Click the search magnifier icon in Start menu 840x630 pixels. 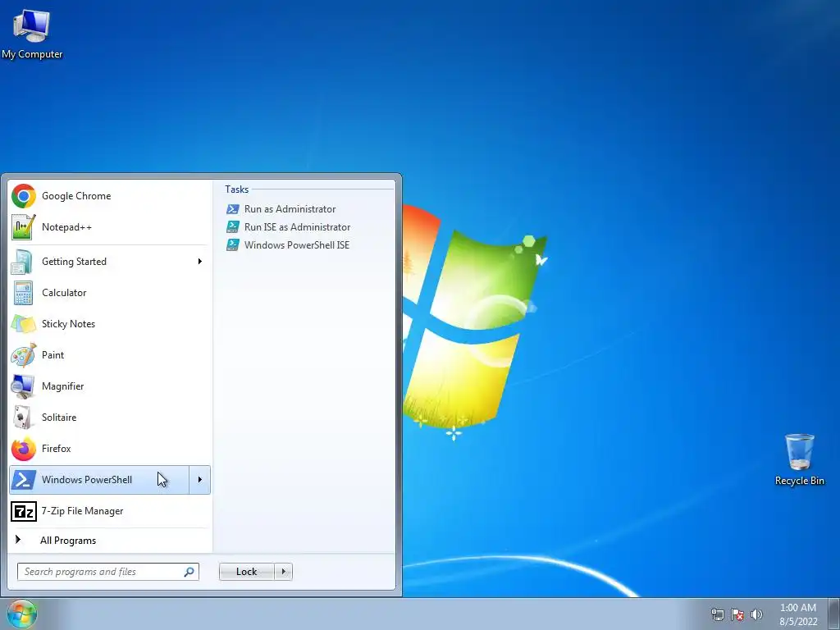tap(189, 572)
